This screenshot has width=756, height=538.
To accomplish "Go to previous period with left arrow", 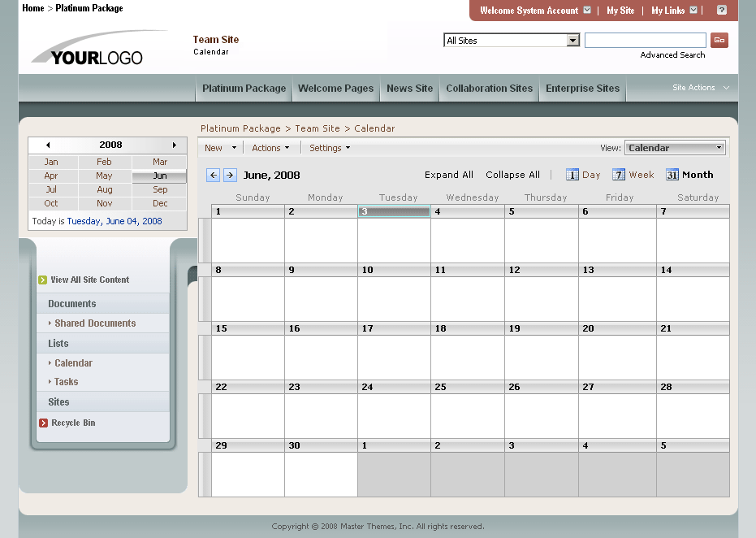I will pyautogui.click(x=213, y=174).
